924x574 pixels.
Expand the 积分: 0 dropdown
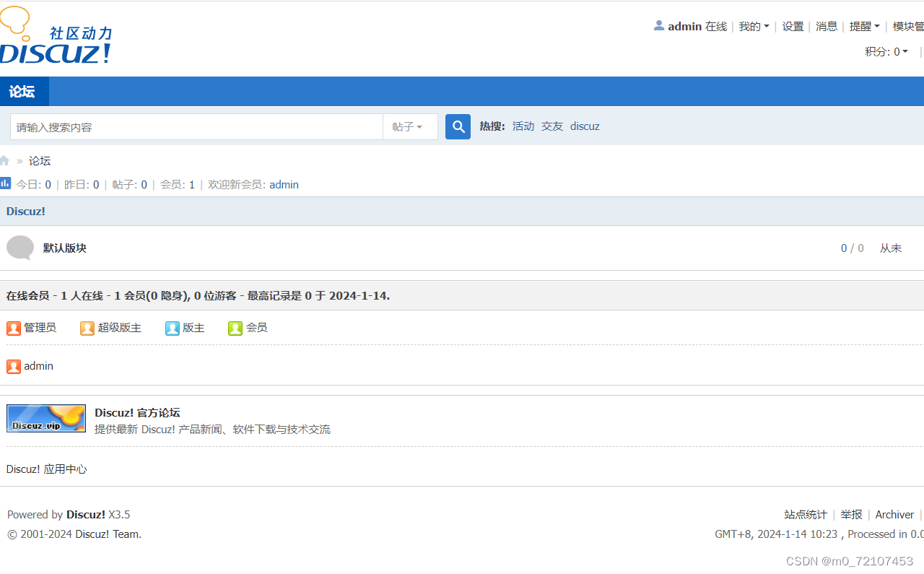tap(886, 52)
